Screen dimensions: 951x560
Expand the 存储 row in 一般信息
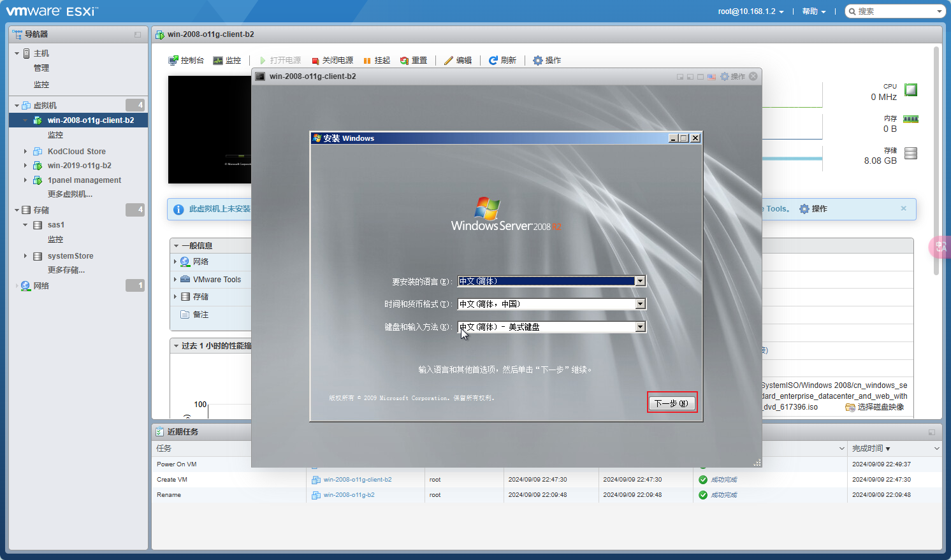175,297
